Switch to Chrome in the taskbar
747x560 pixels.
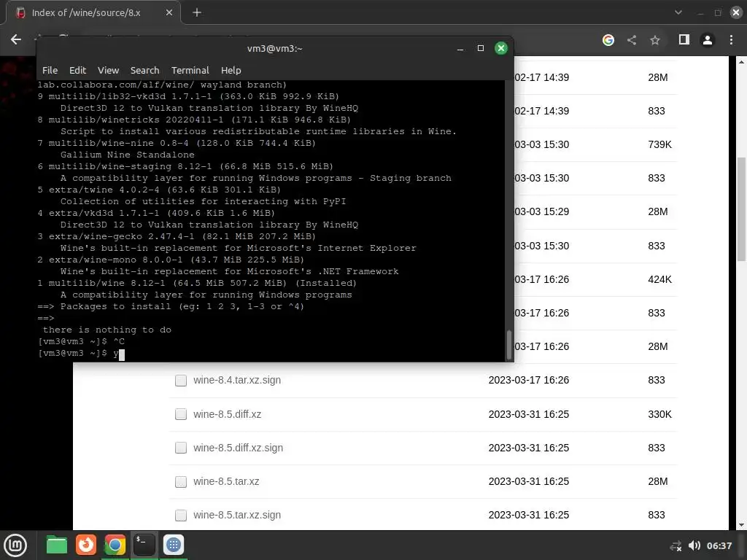[115, 545]
